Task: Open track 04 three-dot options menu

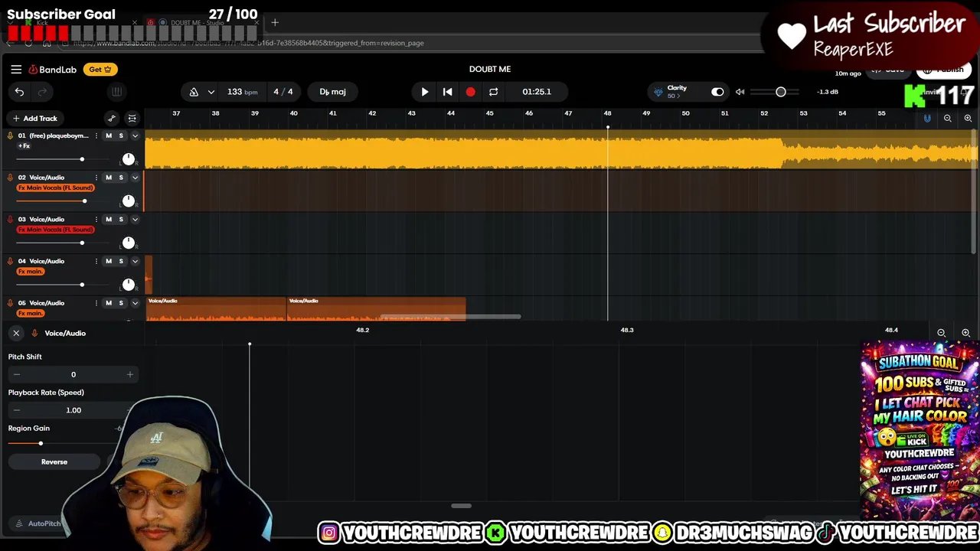Action: (96, 261)
